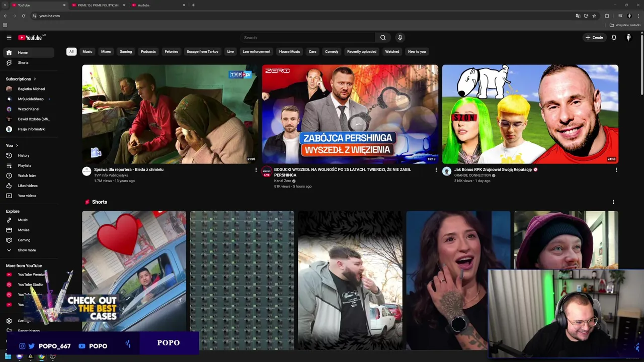Bookmark this page with the star icon

[x=594, y=16]
